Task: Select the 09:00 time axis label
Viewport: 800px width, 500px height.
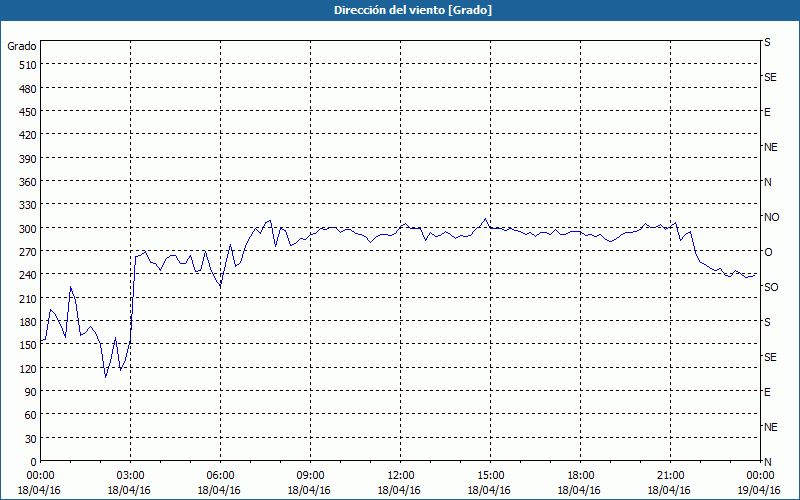Action: [310, 476]
